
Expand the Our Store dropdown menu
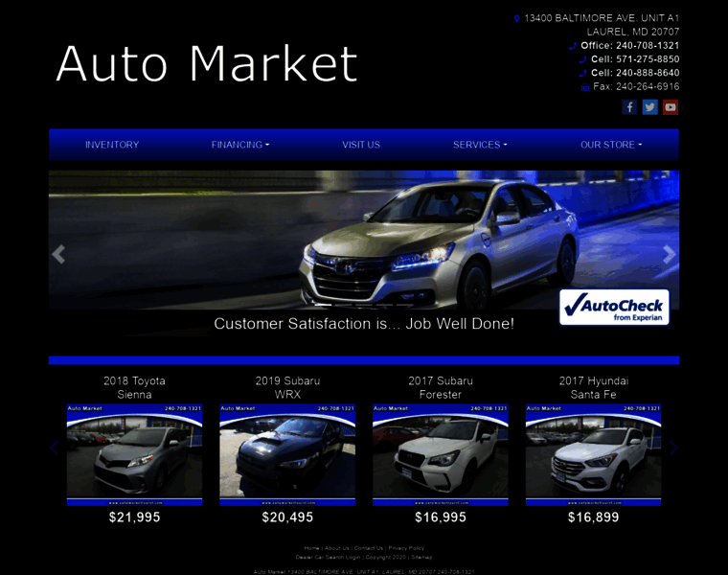pos(611,145)
